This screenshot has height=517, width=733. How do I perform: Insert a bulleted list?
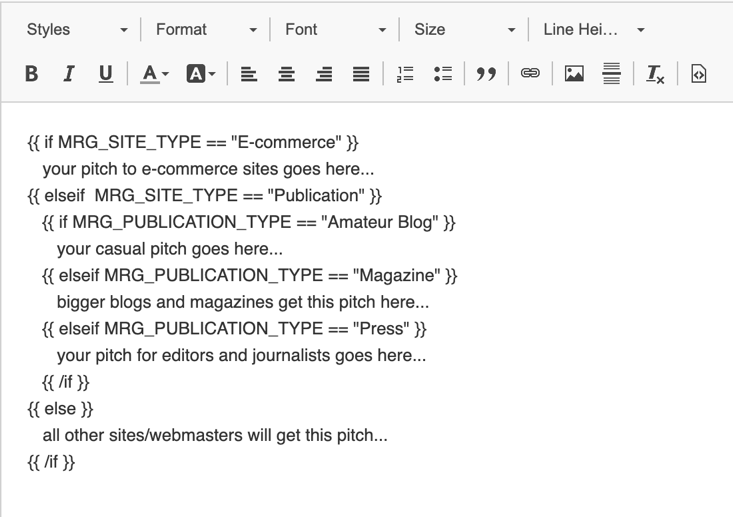pos(443,74)
